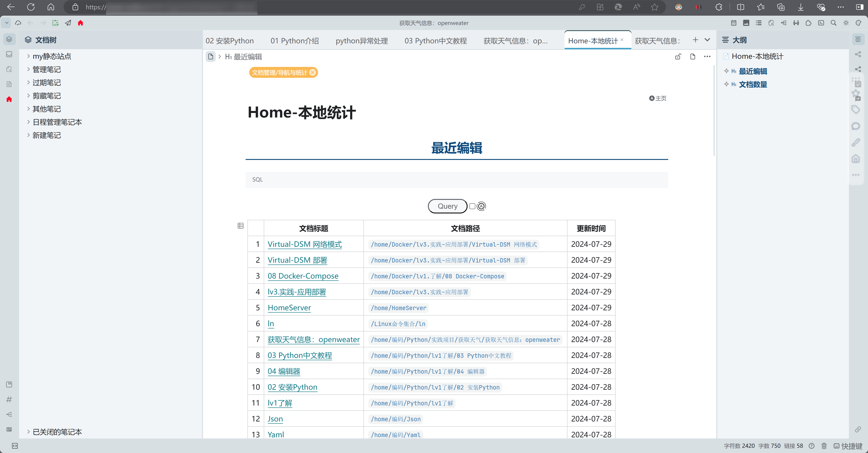Screen dimensions: 868x453
Task: Open the bookmark icon in lower left dock
Action: coord(9,384)
